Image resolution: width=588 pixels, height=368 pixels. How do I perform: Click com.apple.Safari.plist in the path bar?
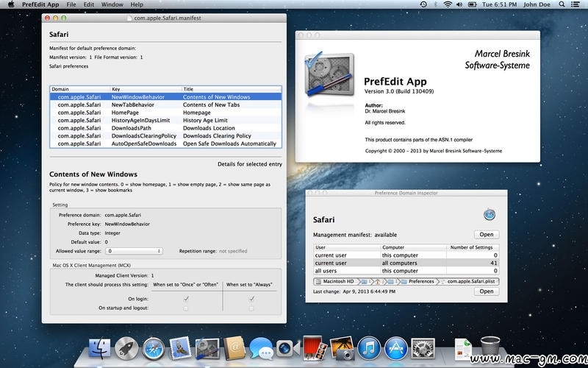point(468,281)
